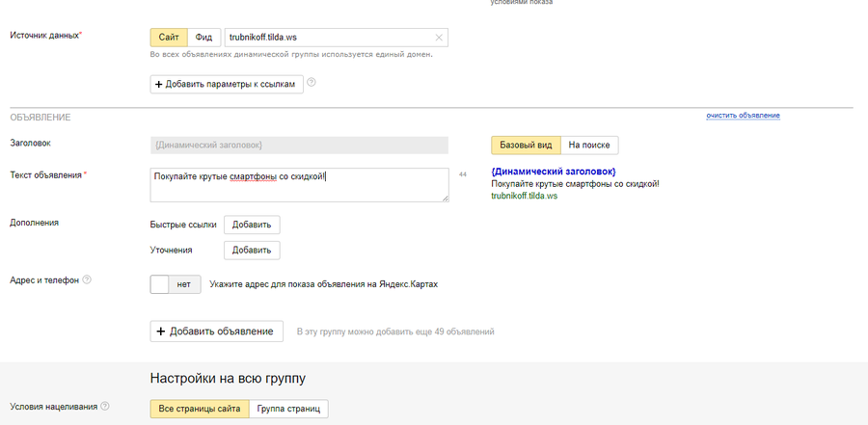
Task: Add Уточнения via Добавить button
Action: (252, 251)
